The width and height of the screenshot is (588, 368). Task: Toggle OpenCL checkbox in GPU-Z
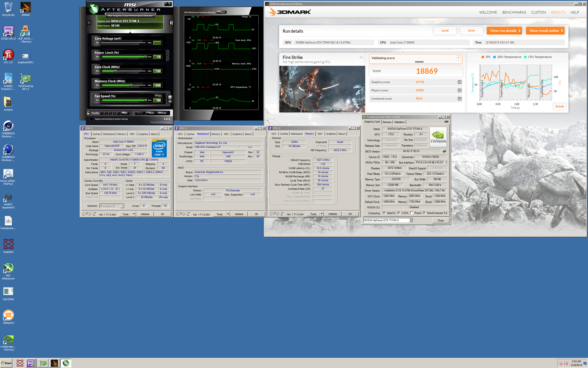[x=384, y=213]
